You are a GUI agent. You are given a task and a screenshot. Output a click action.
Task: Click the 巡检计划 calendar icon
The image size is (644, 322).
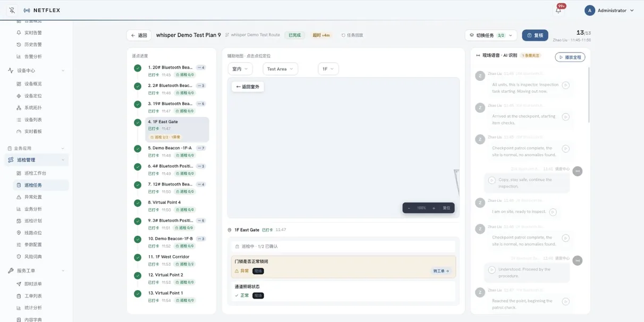click(19, 221)
